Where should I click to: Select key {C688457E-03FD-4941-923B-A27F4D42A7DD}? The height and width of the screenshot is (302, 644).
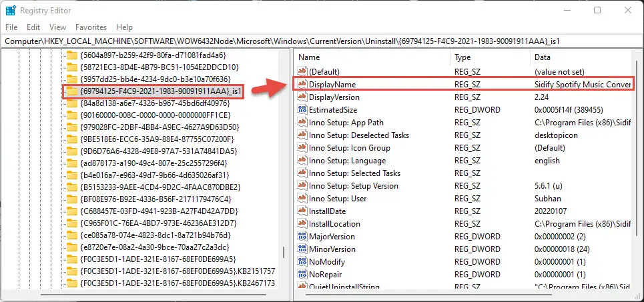(x=159, y=211)
